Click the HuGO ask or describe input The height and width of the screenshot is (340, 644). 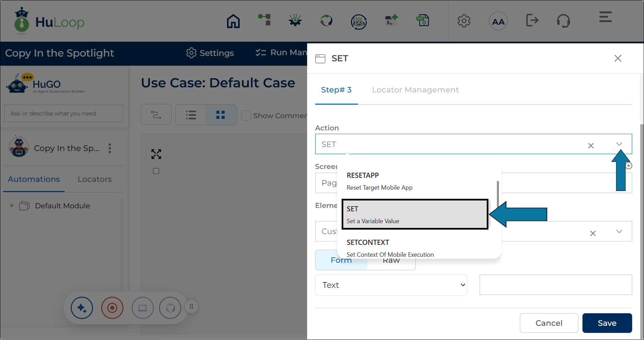tap(64, 113)
